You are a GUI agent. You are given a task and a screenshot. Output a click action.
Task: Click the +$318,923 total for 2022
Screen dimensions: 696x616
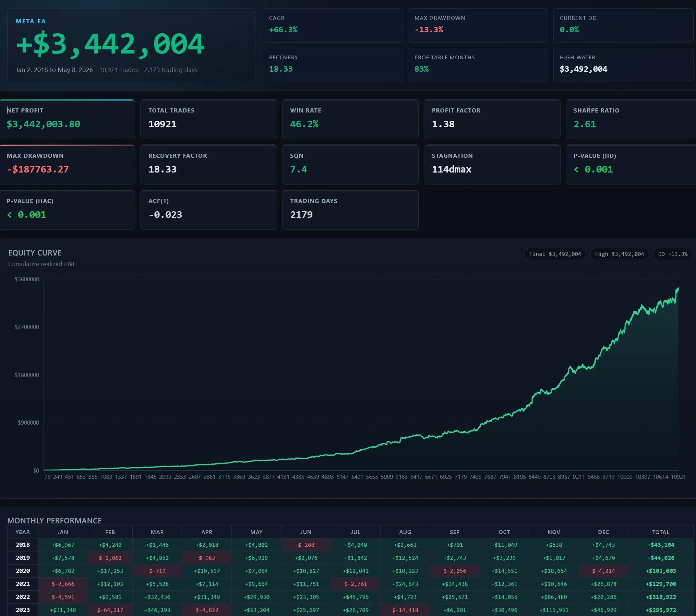tap(661, 597)
